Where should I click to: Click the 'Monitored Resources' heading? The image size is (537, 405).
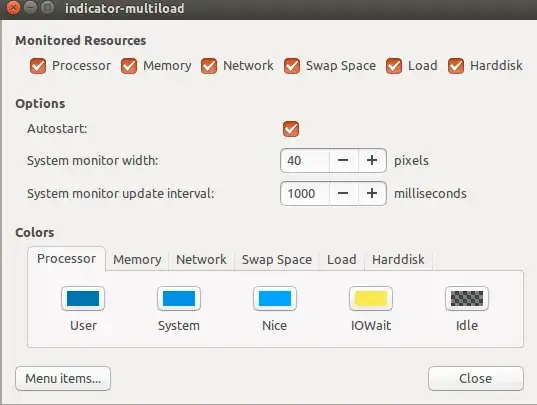[81, 40]
